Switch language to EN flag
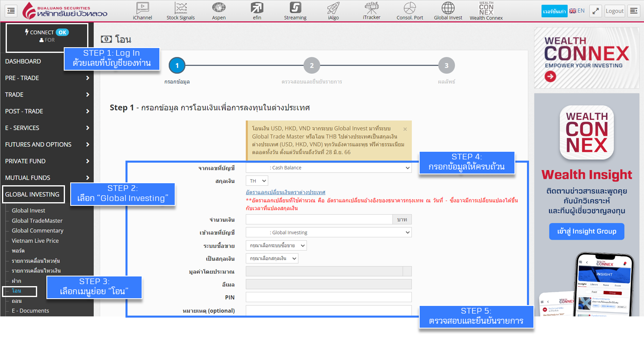Image resolution: width=644 pixels, height=339 pixels. [x=577, y=11]
